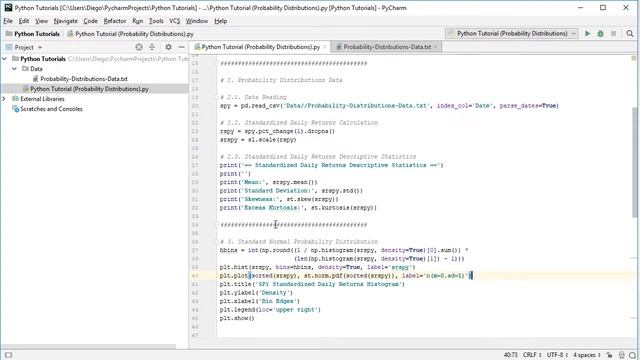640x360 pixels.
Task: Open the Project view dropdown arrow
Action: [x=40, y=47]
